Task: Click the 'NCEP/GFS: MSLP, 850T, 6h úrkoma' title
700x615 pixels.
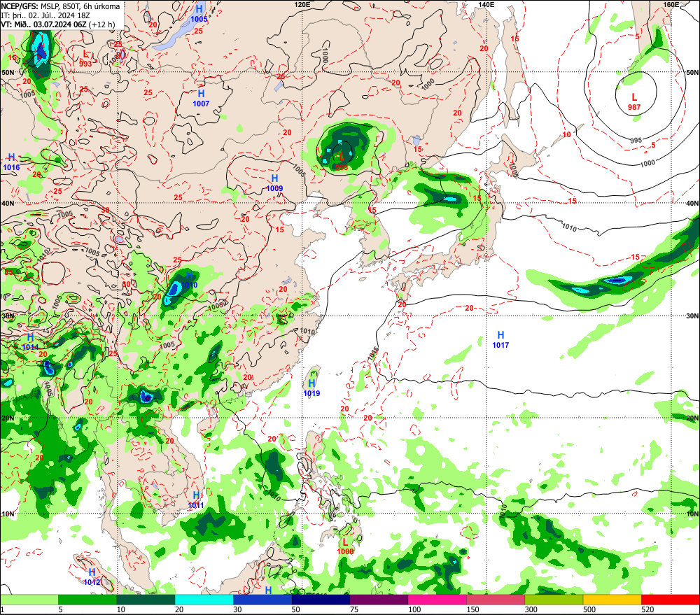Action: tap(60, 6)
